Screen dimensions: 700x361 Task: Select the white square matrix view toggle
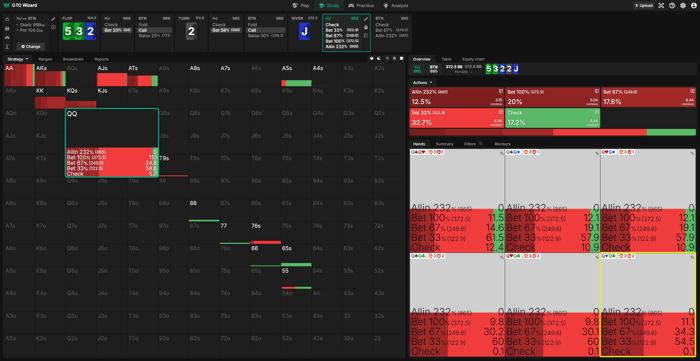(x=401, y=58)
